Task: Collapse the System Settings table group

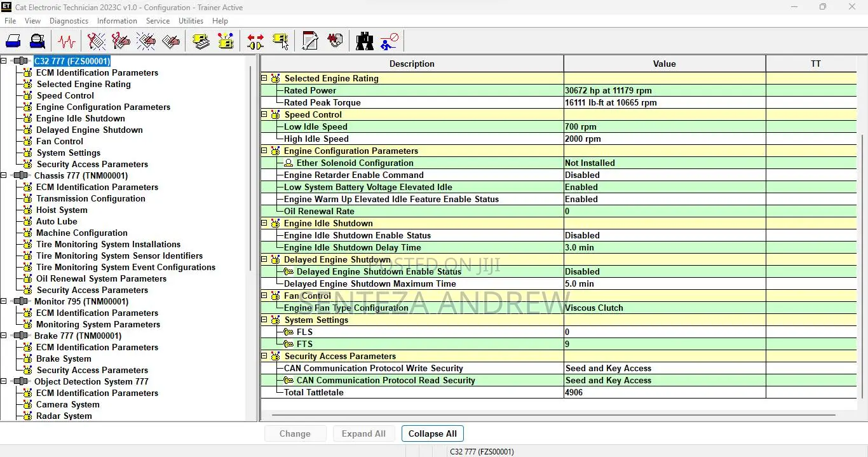Action: click(265, 320)
